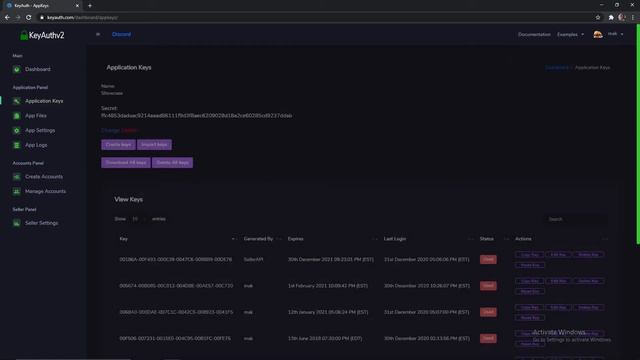Click the address bar padlock icon
The width and height of the screenshot is (640, 360).
[x=42, y=18]
